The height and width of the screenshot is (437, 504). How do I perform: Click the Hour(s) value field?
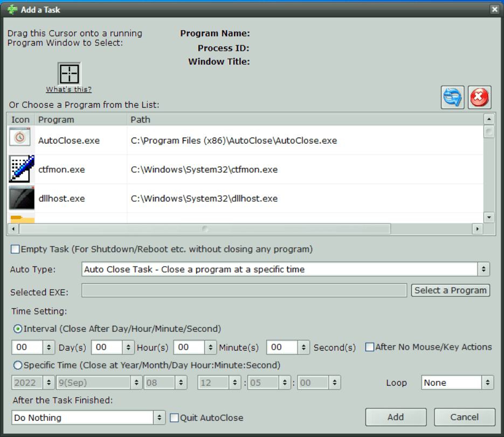(107, 347)
